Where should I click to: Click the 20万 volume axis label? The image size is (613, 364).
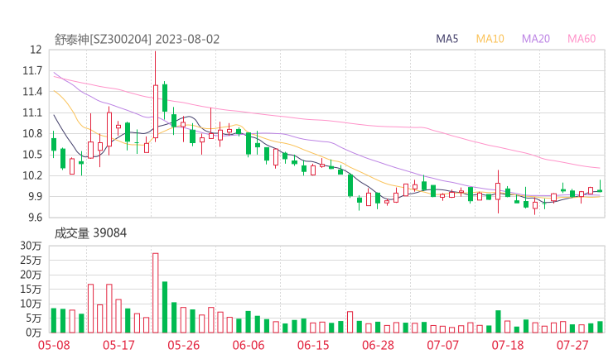[x=31, y=275]
